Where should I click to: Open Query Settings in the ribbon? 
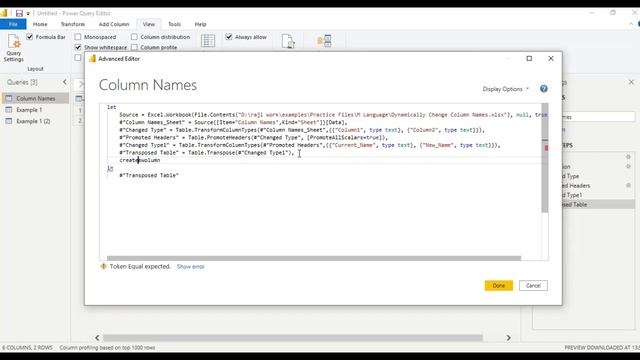(x=13, y=48)
